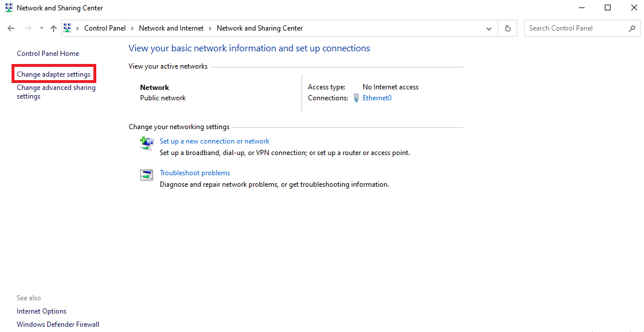Screen dimensions: 644x332
Task: Click the Troubleshoot problems icon
Action: [146, 175]
